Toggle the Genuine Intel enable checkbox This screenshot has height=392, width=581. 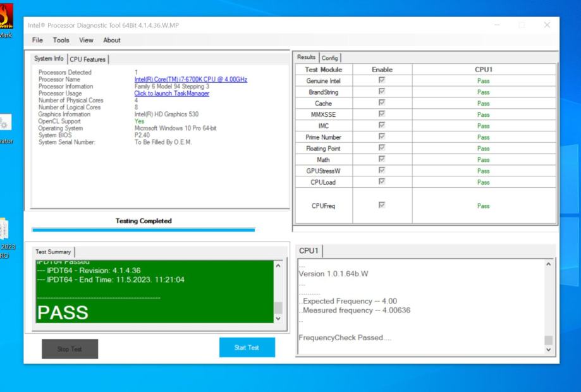382,80
